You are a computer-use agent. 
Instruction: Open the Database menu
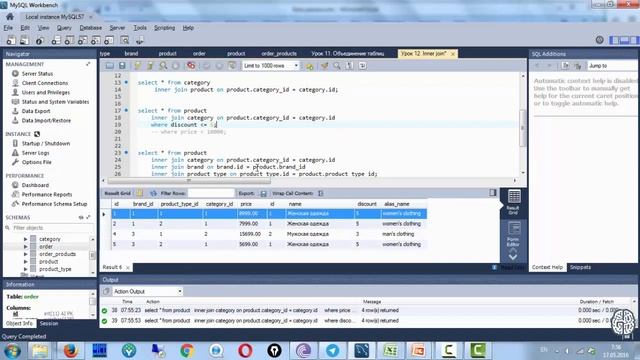click(x=91, y=28)
